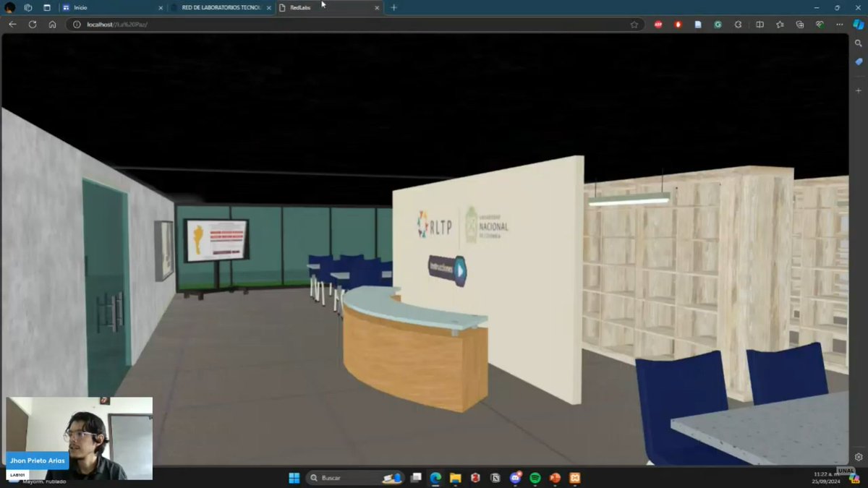Open a new browser tab

click(393, 7)
